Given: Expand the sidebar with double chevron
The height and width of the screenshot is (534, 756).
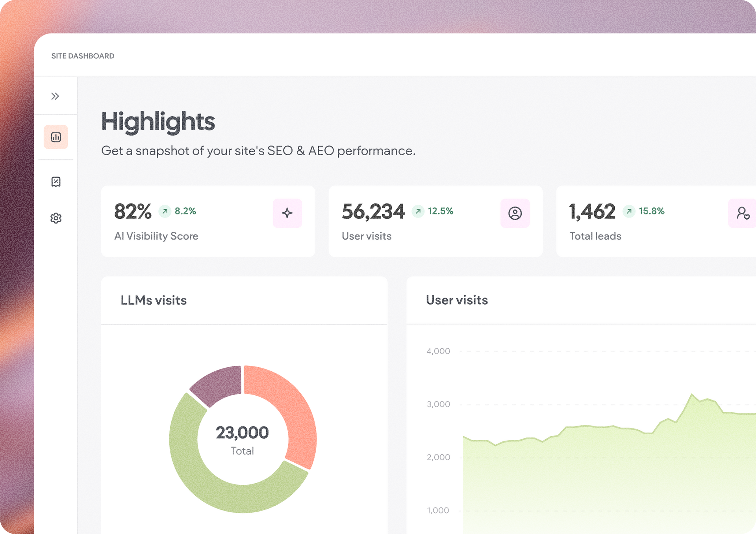Looking at the screenshot, I should (55, 96).
